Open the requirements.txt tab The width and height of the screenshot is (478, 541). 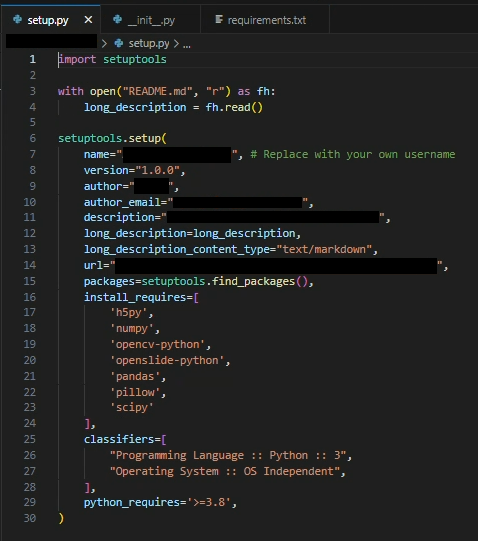265,20
